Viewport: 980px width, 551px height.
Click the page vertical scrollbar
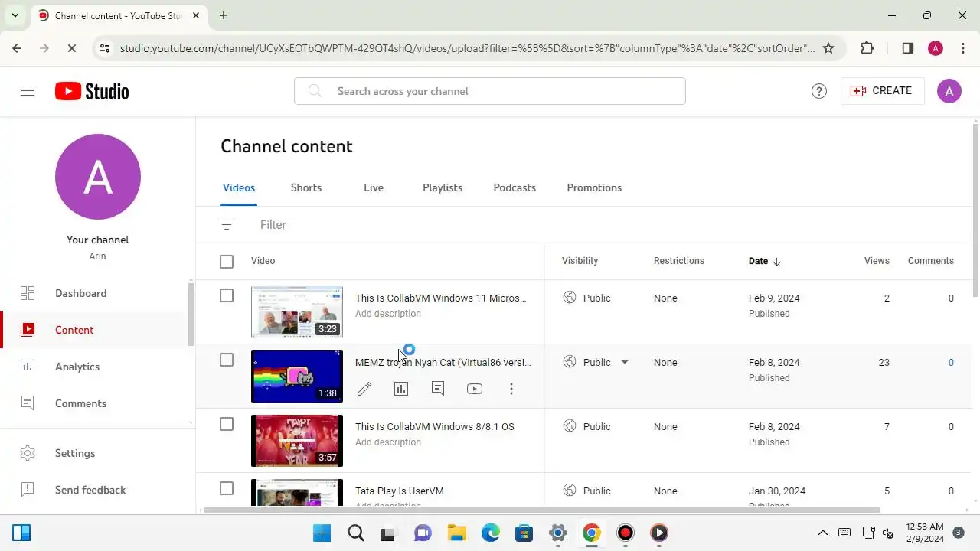(975, 210)
